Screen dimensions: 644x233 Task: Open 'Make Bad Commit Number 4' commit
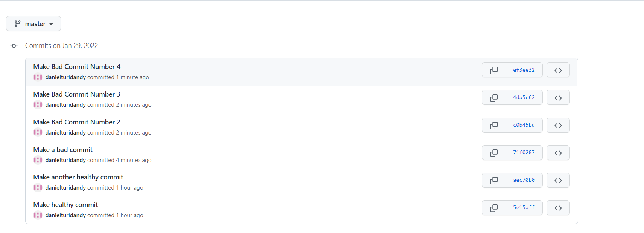[77, 67]
